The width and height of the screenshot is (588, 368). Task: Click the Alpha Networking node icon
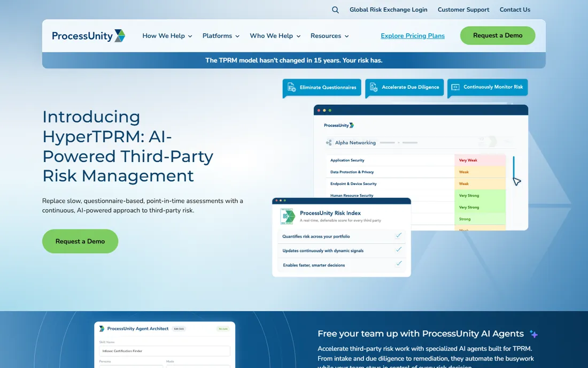click(329, 143)
